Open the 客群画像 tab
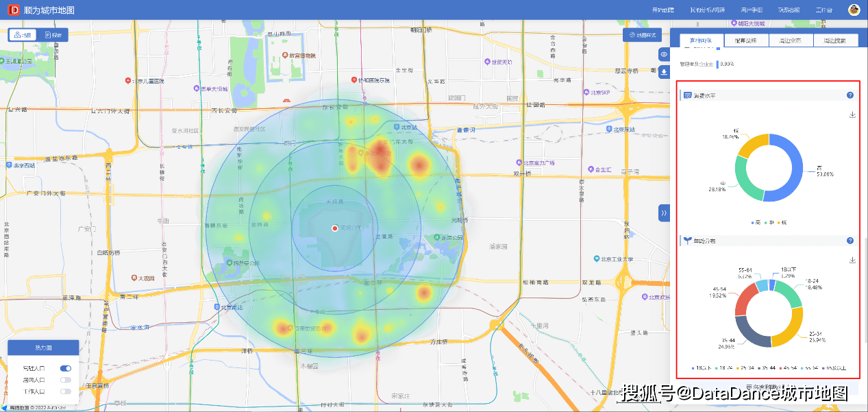The height and width of the screenshot is (412, 868). click(701, 40)
